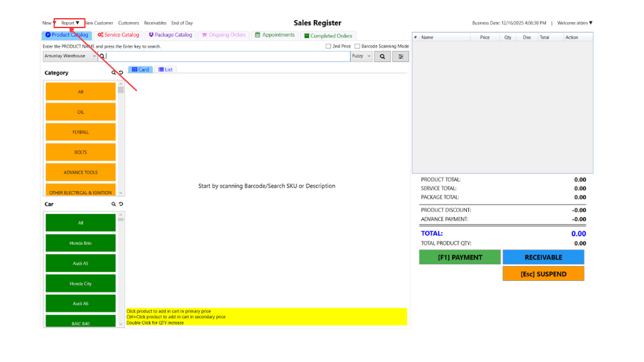
Task: Click the orange Esc SUSPEND button
Action: point(543,274)
